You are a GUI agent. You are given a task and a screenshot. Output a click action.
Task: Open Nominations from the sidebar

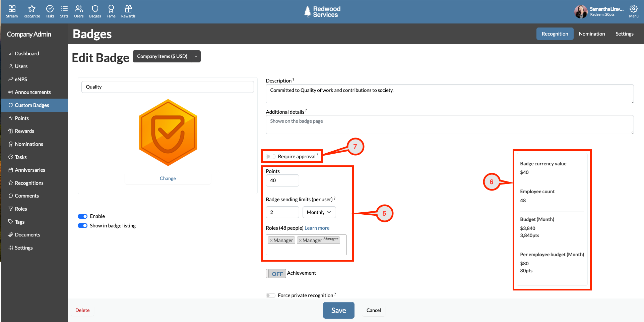[29, 144]
